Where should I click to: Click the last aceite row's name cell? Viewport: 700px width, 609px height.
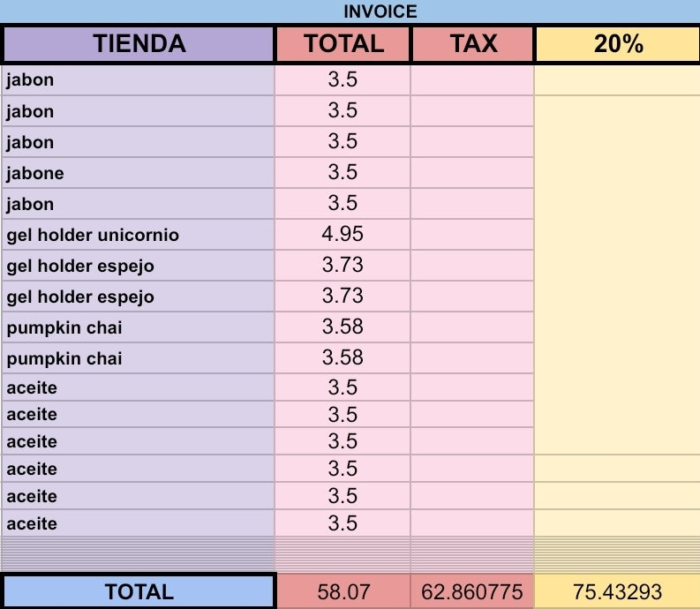click(139, 523)
